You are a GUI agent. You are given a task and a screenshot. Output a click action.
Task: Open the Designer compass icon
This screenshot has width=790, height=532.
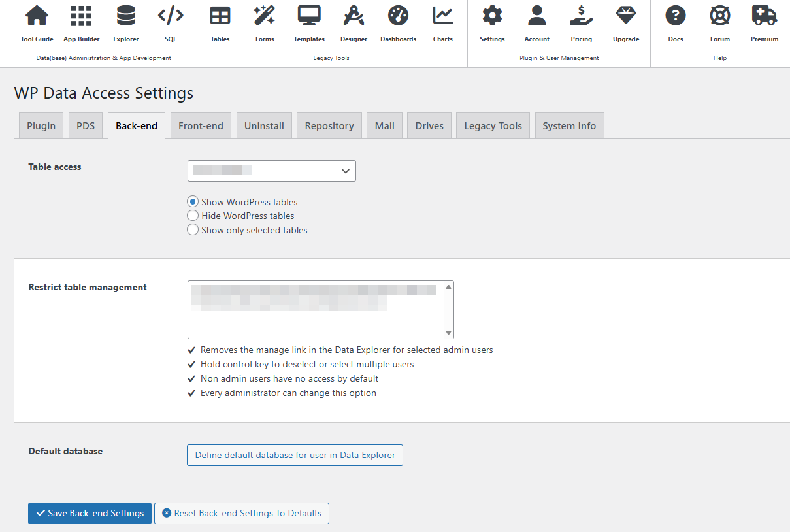354,16
